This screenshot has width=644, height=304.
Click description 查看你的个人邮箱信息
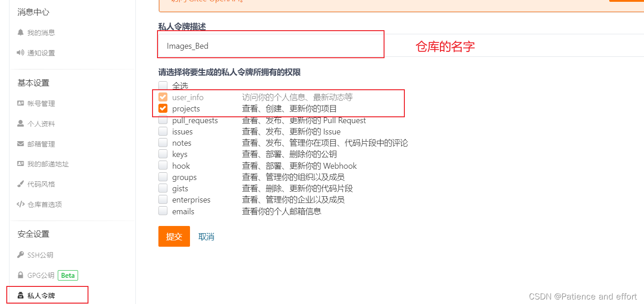point(282,211)
